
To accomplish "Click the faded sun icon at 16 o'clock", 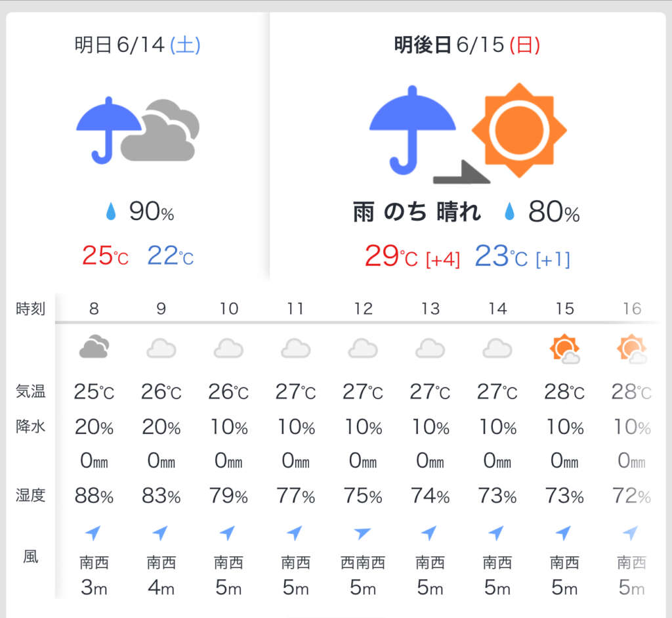I will [632, 349].
